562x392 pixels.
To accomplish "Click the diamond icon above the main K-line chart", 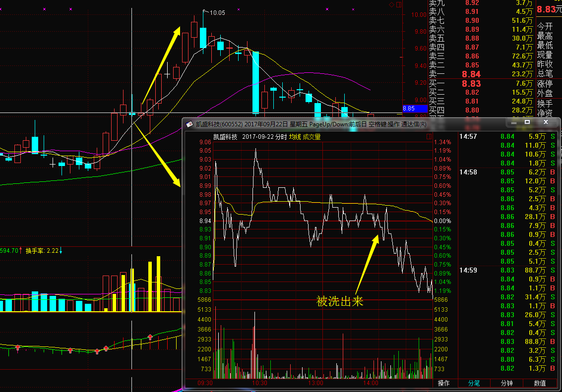I will [x=391, y=4].
